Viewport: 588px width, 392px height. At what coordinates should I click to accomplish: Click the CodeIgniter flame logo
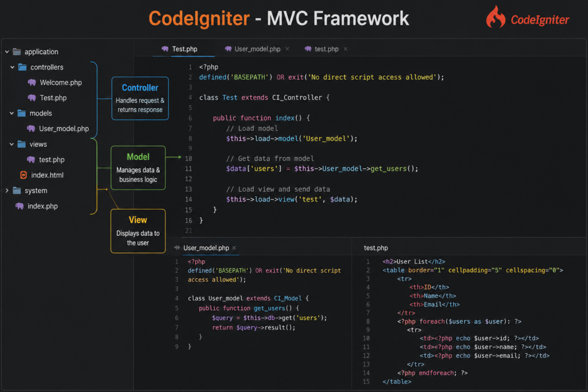click(496, 17)
